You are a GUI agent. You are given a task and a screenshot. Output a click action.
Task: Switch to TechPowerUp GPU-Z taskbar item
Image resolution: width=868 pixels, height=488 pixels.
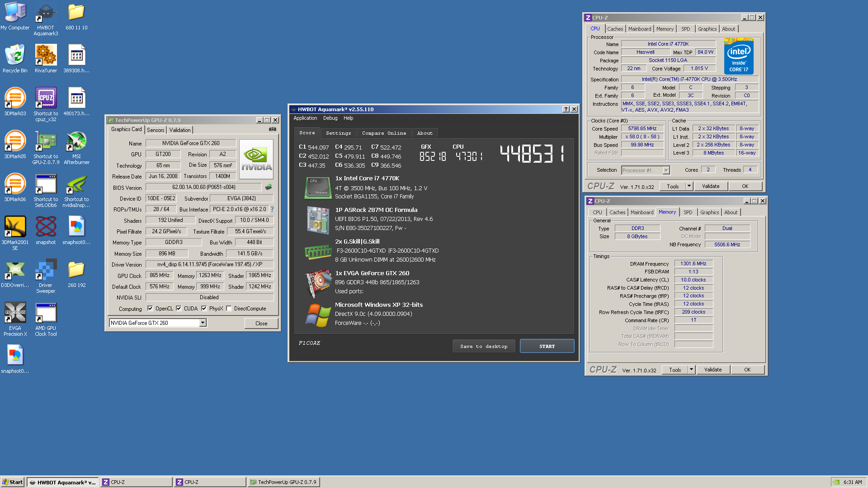pyautogui.click(x=283, y=482)
